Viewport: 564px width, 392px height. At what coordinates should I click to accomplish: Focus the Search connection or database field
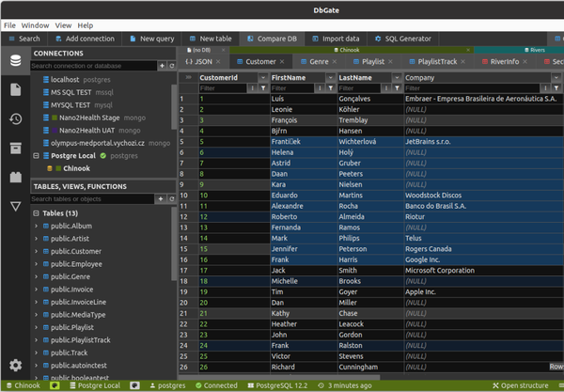click(x=93, y=66)
